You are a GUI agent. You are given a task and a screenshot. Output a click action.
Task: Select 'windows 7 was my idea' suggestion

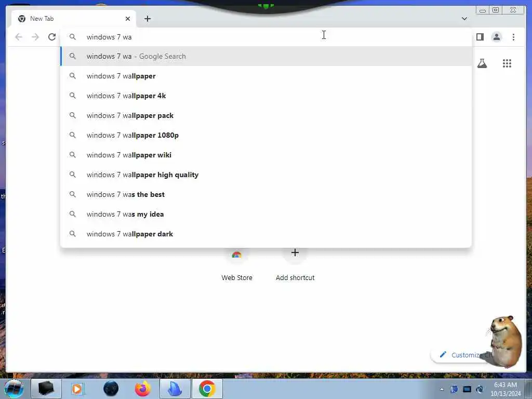(x=265, y=214)
